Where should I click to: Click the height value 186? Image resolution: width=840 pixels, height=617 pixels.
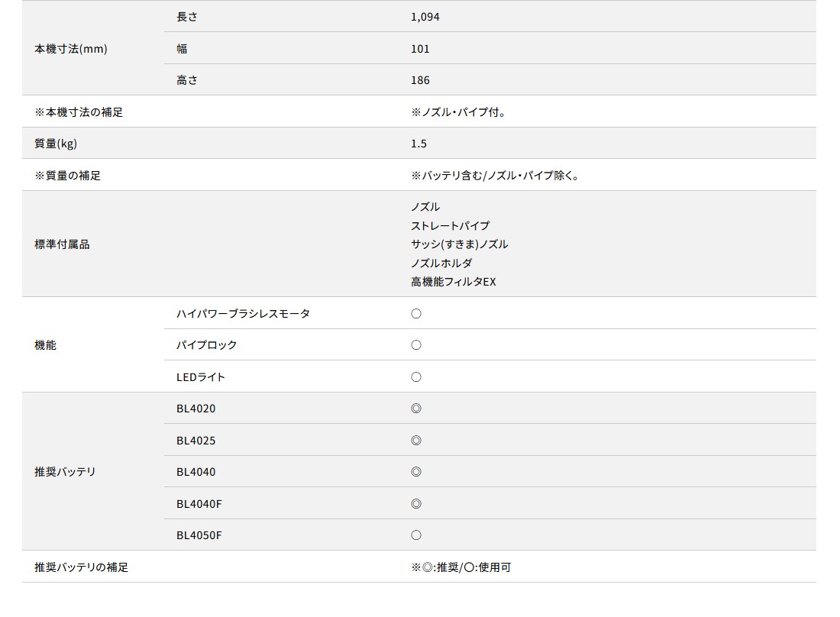click(x=421, y=80)
